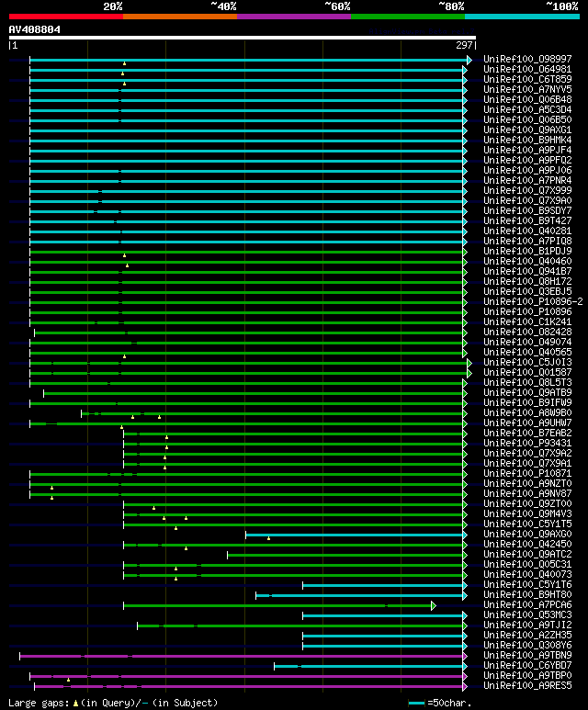Select the UniRef100_C6T859 entry
The height and width of the screenshot is (710, 588).
(x=527, y=79)
